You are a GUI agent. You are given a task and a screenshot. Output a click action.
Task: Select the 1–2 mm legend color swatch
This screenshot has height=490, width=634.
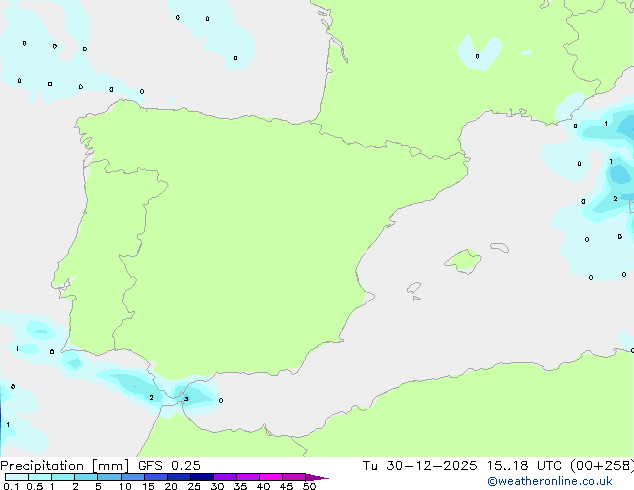pyautogui.click(x=63, y=477)
